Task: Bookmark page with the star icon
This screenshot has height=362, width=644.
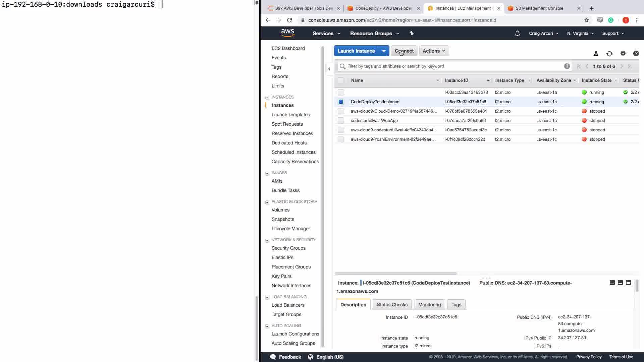Action: [x=587, y=20]
